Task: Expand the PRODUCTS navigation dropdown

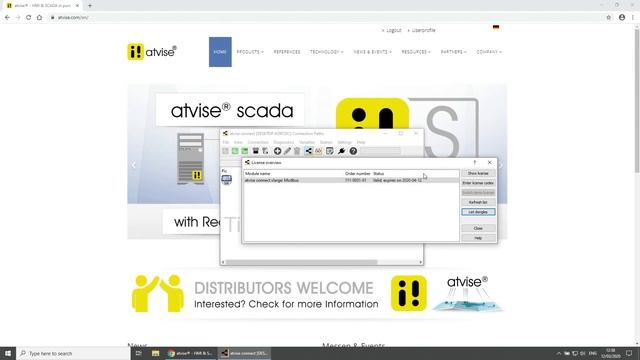Action: coord(250,52)
